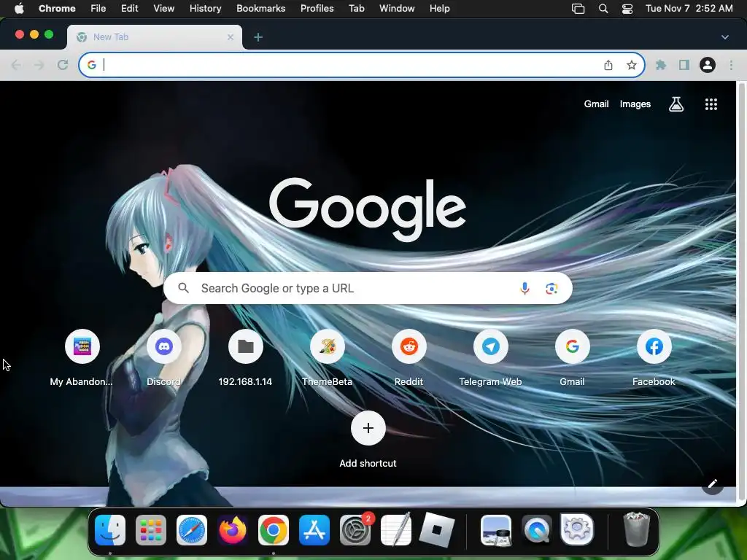Viewport: 747px width, 560px height.
Task: Focus the Search Google or type a URL box
Action: point(368,288)
